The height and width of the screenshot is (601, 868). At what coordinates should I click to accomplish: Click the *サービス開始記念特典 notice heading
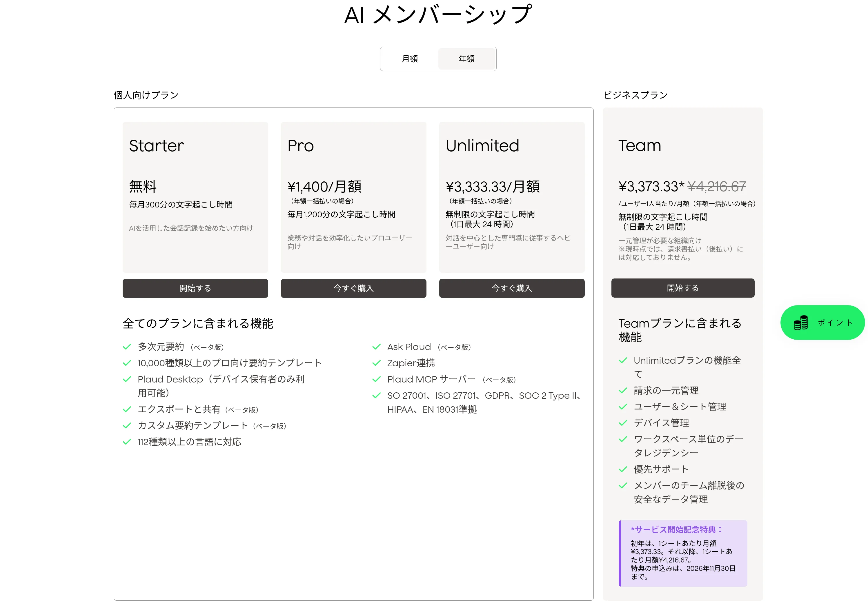tap(677, 529)
